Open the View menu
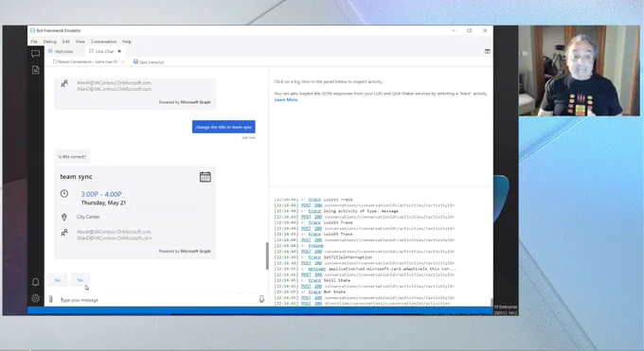Screen dimensions: 644x351 (80, 42)
